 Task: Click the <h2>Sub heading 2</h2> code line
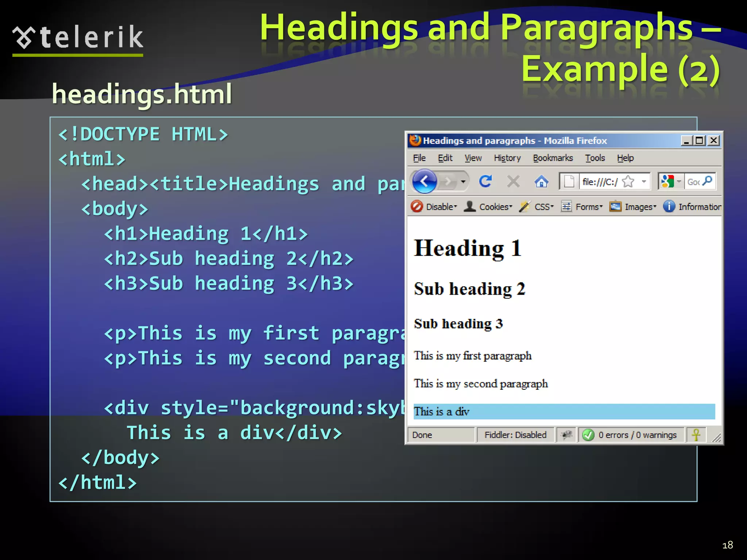(x=229, y=258)
